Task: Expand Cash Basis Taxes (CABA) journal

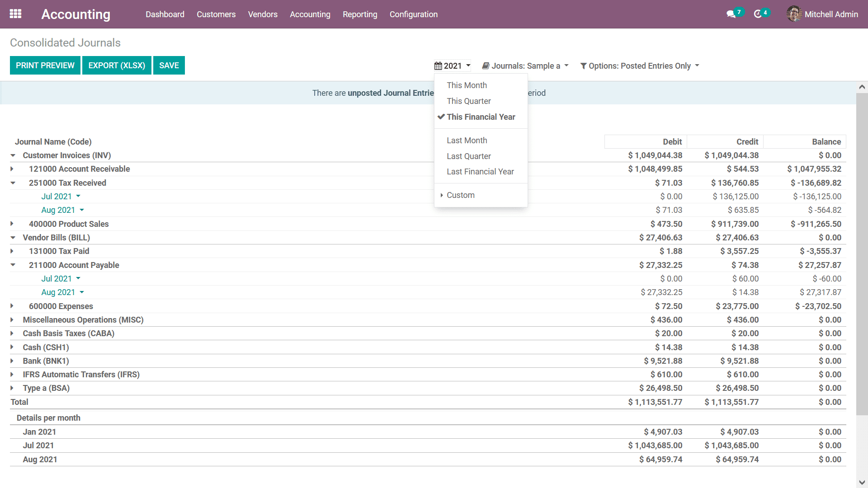Action: 13,333
